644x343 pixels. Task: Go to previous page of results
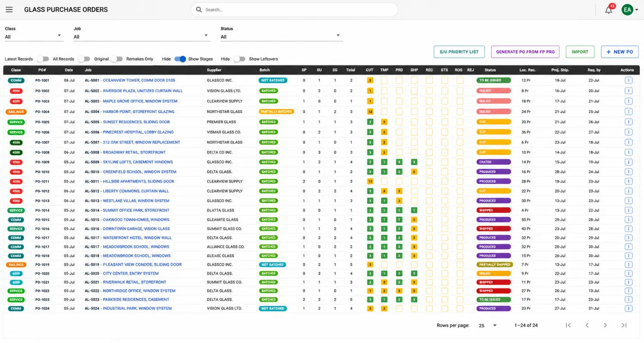[x=587, y=325]
